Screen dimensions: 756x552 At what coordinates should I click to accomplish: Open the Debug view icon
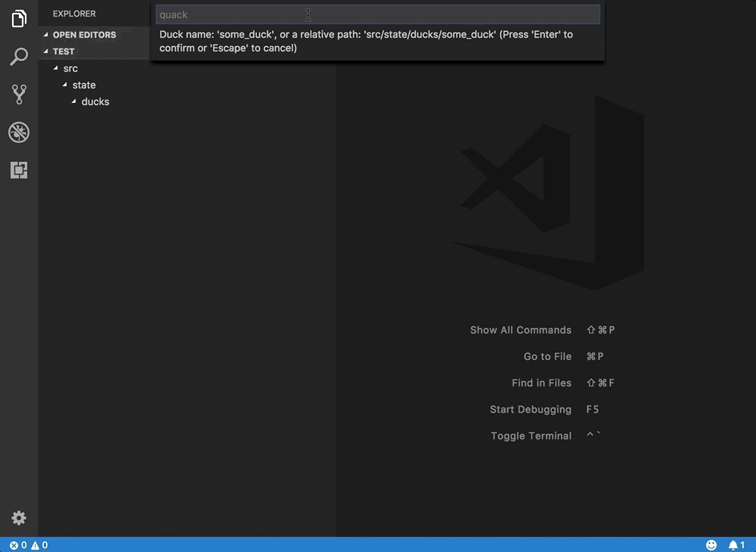19,132
